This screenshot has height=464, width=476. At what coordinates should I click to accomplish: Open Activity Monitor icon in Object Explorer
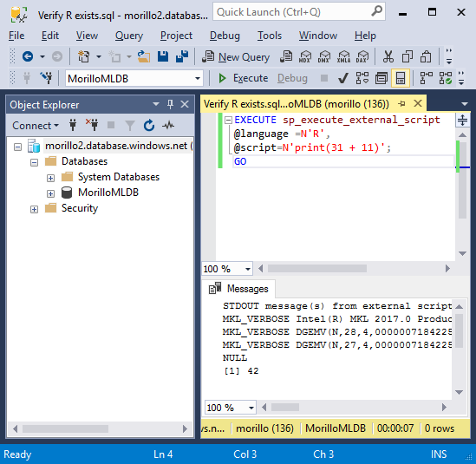pyautogui.click(x=168, y=126)
